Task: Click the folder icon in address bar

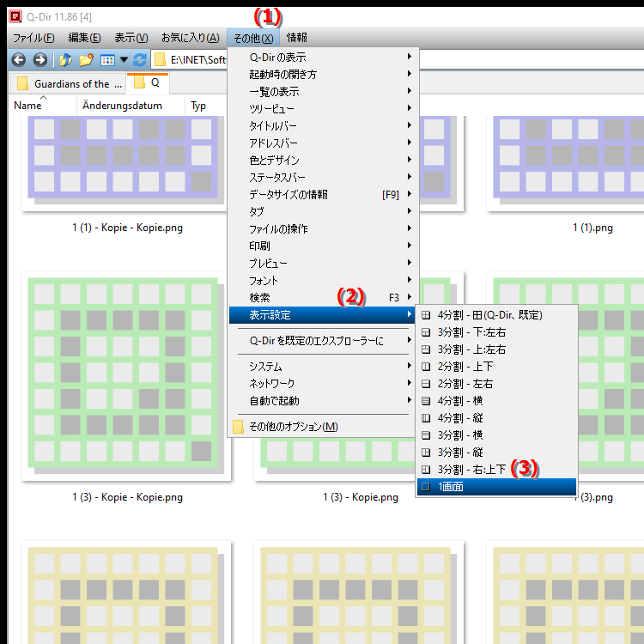Action: tap(160, 60)
